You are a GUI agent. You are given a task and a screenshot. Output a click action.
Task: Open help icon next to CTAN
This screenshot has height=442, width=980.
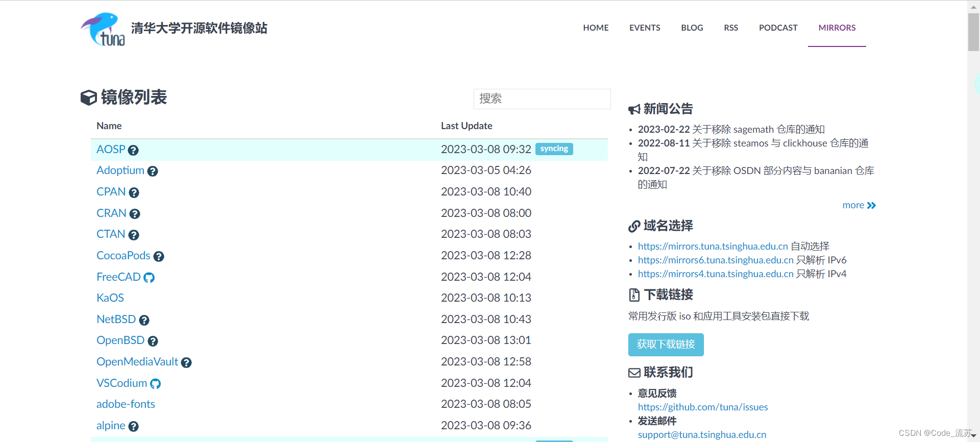pyautogui.click(x=134, y=235)
